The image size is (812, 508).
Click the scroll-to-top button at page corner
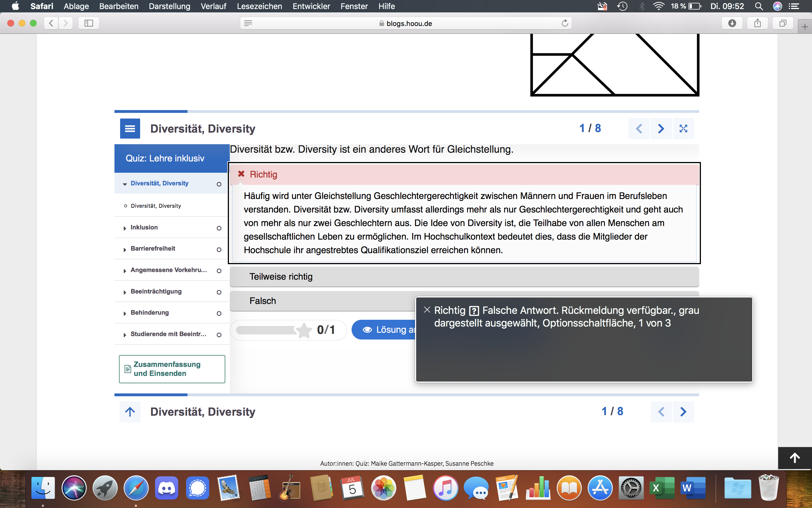click(x=795, y=457)
